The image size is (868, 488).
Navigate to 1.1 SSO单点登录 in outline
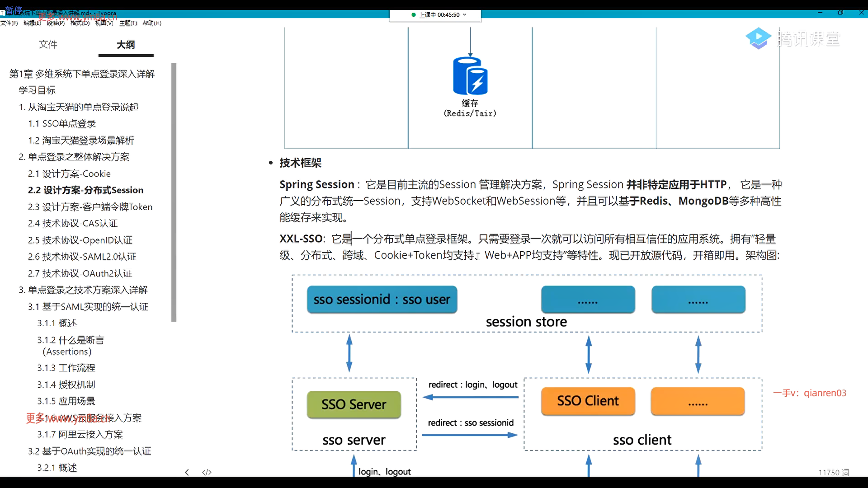[62, 124]
